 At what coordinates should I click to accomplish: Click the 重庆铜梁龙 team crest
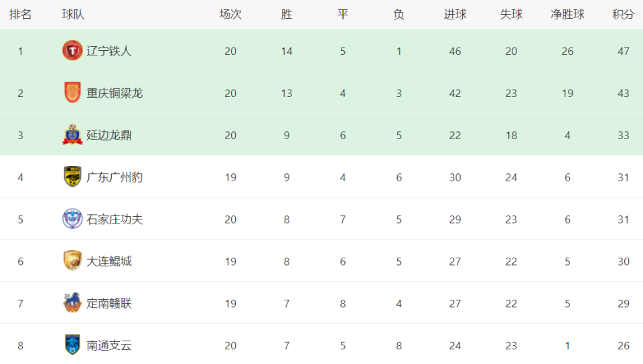72,93
